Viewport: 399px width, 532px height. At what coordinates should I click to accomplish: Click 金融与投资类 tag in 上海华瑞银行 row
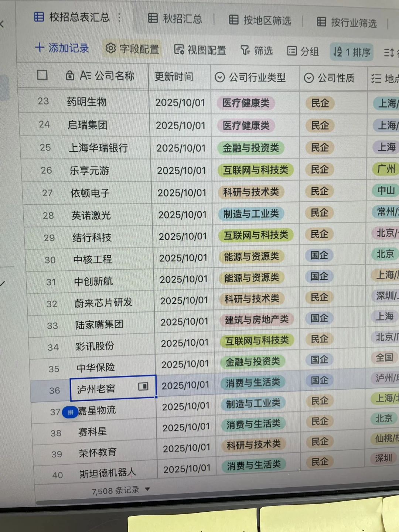(x=251, y=148)
